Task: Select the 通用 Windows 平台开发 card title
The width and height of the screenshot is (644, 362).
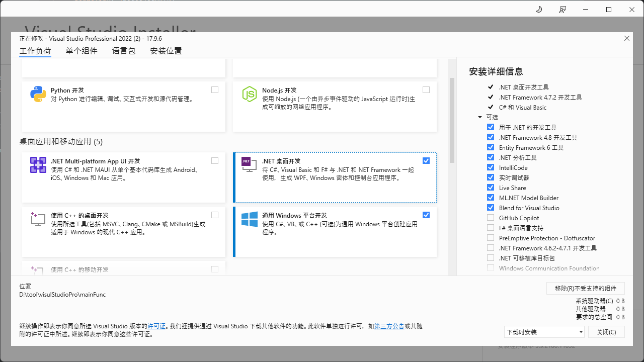Action: click(294, 215)
